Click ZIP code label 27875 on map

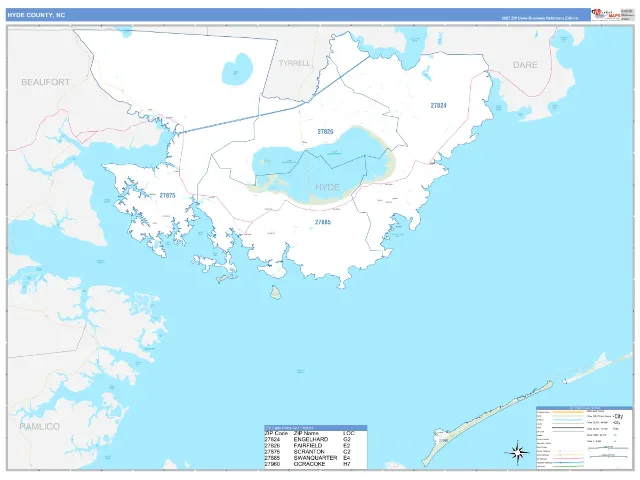coord(167,196)
